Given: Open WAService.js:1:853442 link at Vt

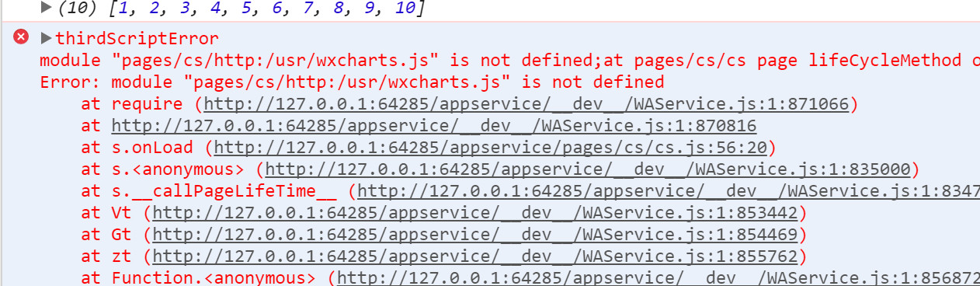Looking at the screenshot, I should [476, 213].
